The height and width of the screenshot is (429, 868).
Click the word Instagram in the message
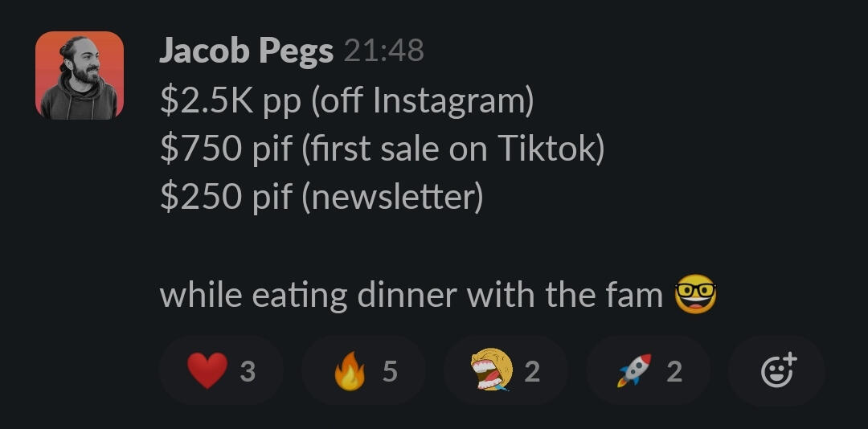[x=450, y=101]
